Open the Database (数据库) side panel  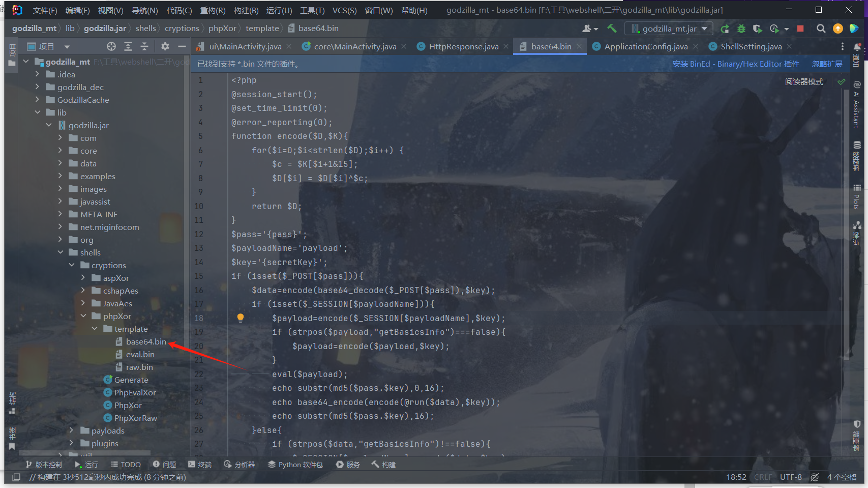click(857, 156)
